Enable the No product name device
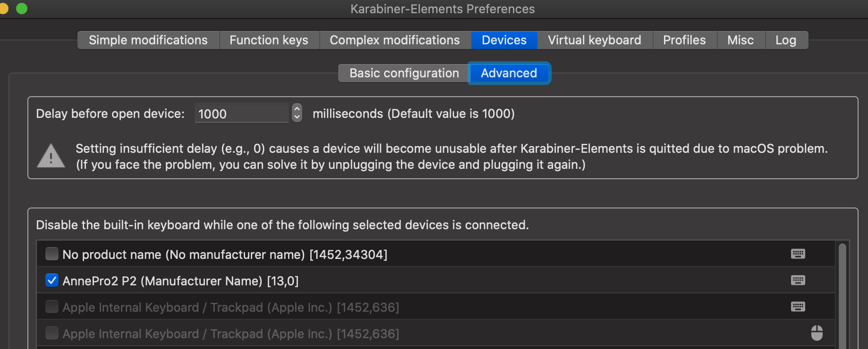 (51, 253)
